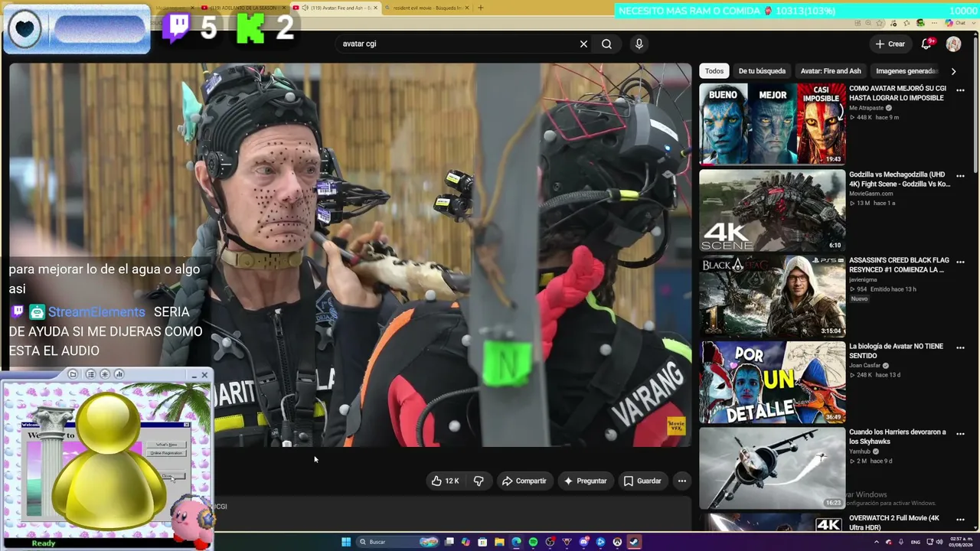The image size is (980, 551).
Task: Open YouTube notifications bell
Action: coord(926,44)
